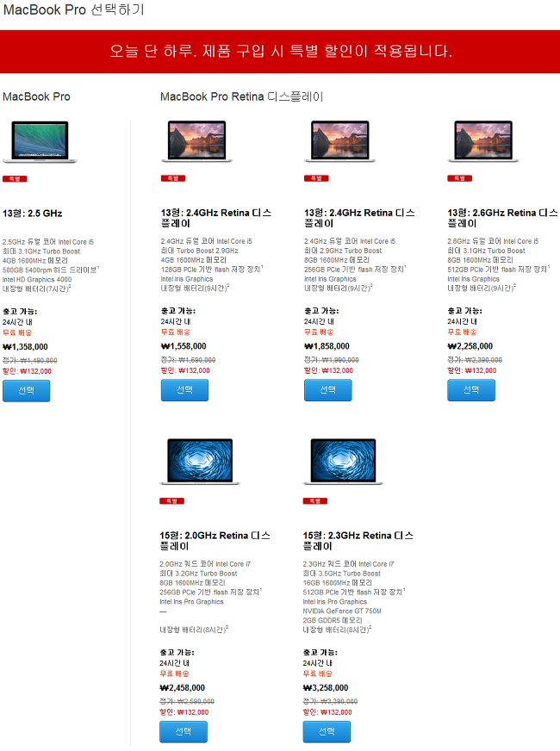Viewport: 560px width, 751px height.
Task: Select the 15-inch 2.0GHz model at ₩2,458,000
Action: pyautogui.click(x=184, y=732)
